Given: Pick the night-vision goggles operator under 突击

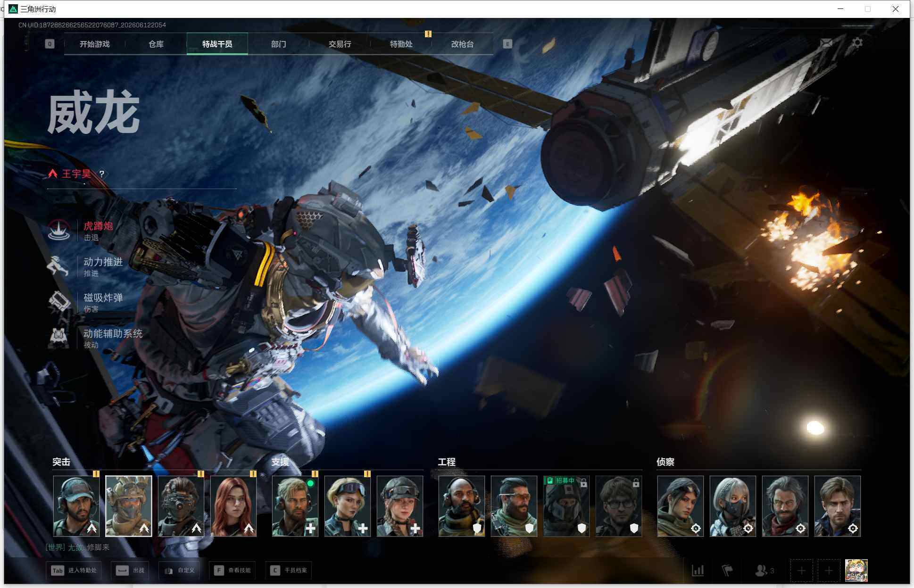Looking at the screenshot, I should tap(181, 506).
